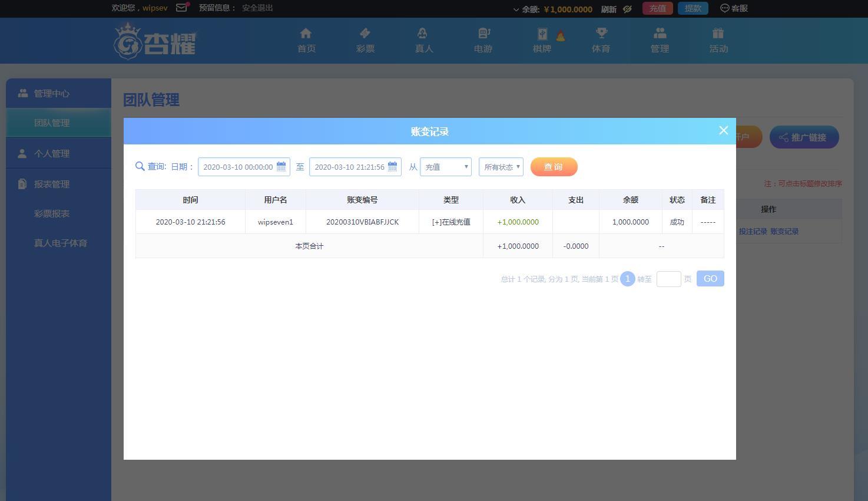Toggle balance visibility eye icon

(x=627, y=9)
